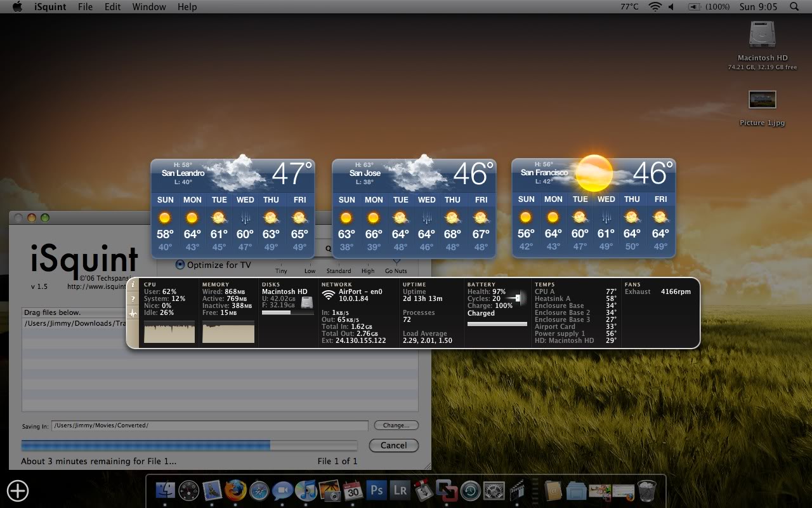Open iPhoto from the Dock
The image size is (812, 508).
point(329,491)
